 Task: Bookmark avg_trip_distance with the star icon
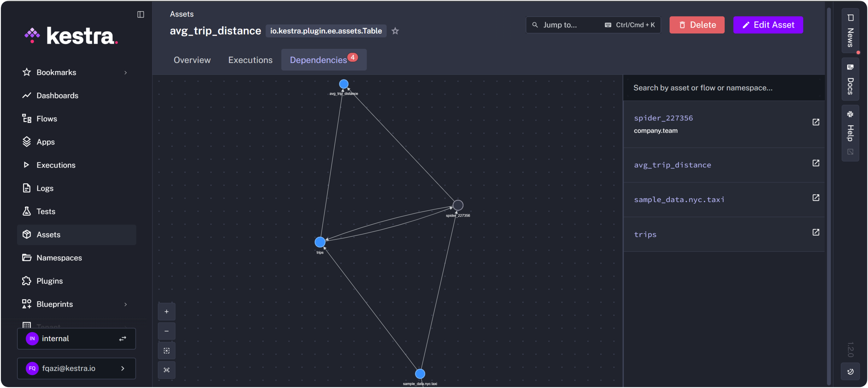click(395, 31)
